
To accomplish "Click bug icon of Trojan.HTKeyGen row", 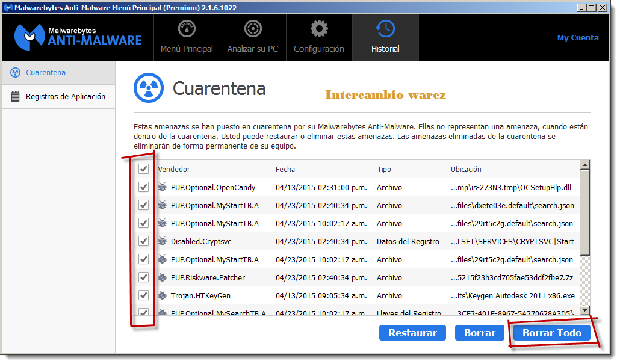I will pyautogui.click(x=162, y=295).
